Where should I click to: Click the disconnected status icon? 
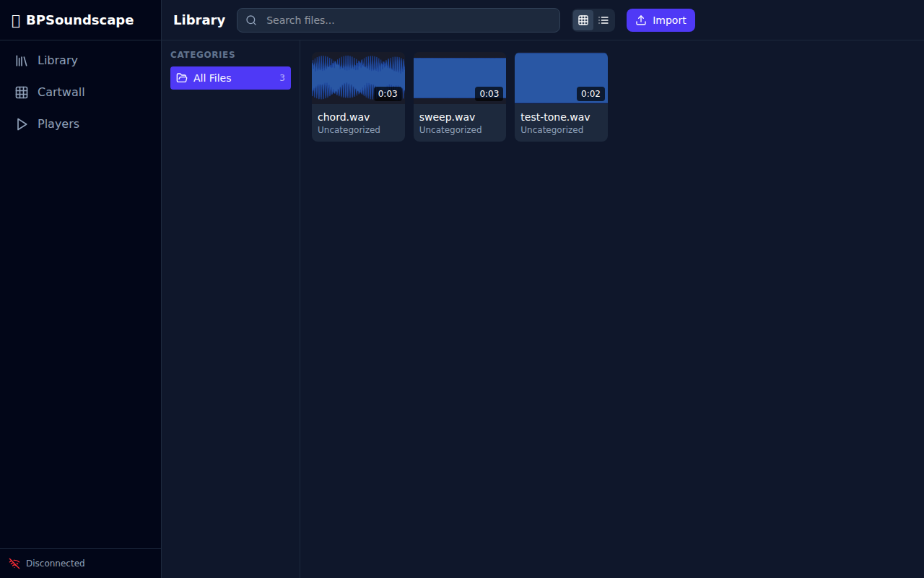click(x=14, y=563)
